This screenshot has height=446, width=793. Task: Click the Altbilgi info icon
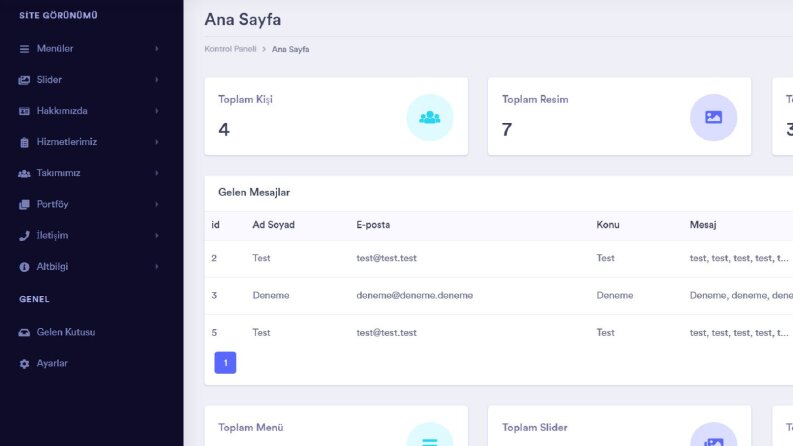(24, 267)
